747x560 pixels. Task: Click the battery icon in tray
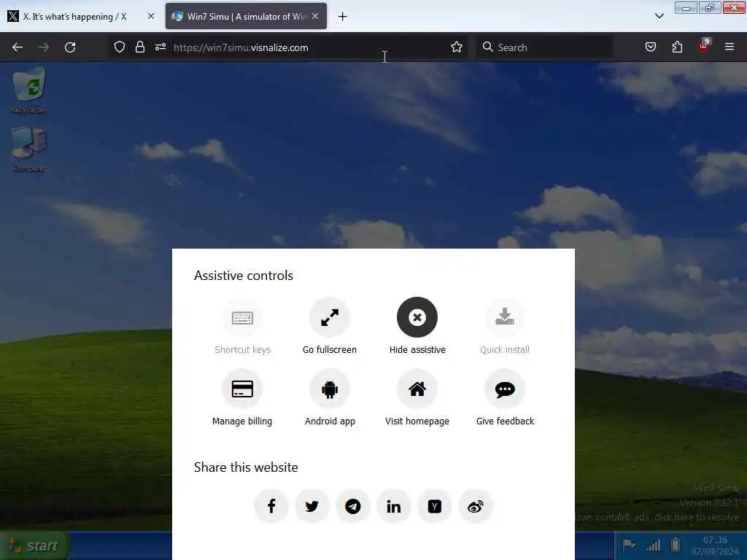(675, 544)
